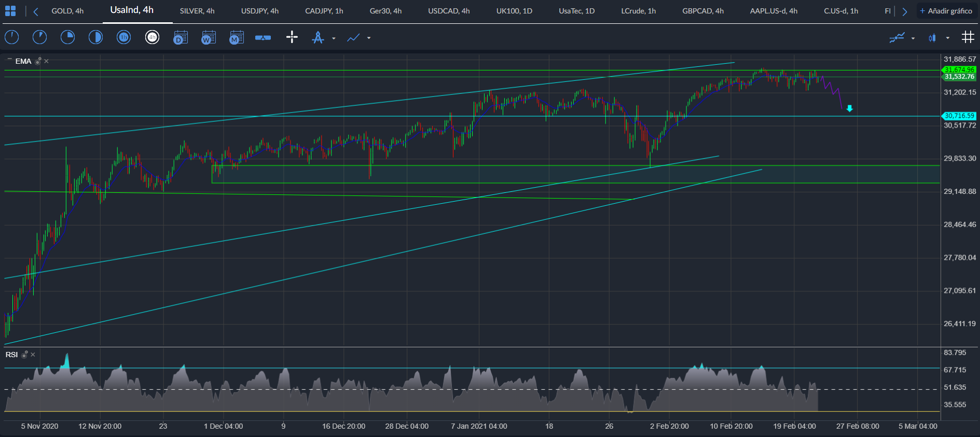
Task: Switch to the 1h timeframe button
Action: tap(123, 37)
